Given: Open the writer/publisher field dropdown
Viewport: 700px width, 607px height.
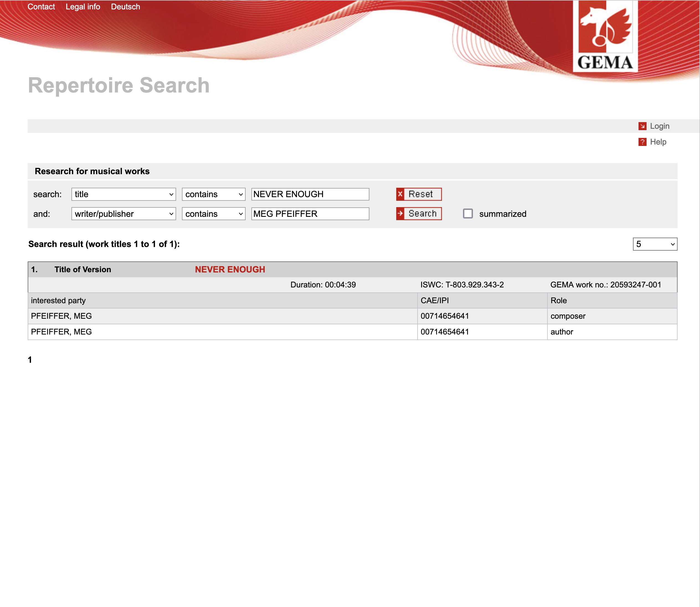Looking at the screenshot, I should click(123, 214).
